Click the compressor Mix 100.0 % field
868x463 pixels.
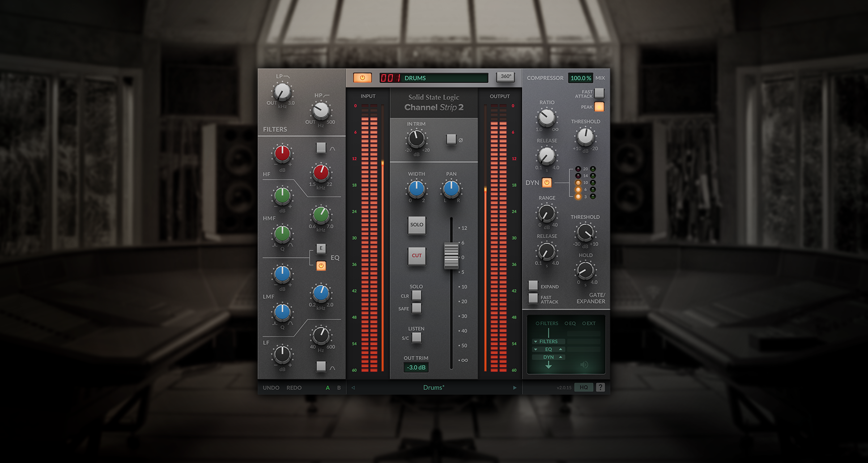point(580,78)
